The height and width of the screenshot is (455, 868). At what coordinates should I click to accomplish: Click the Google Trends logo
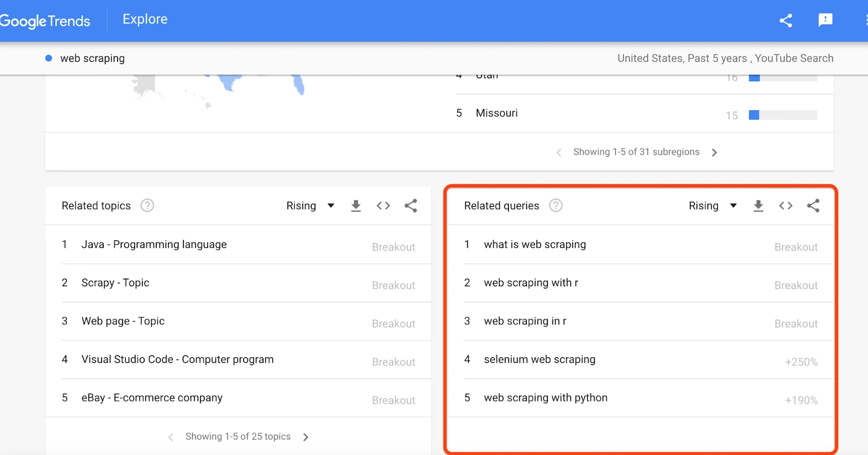(x=45, y=21)
